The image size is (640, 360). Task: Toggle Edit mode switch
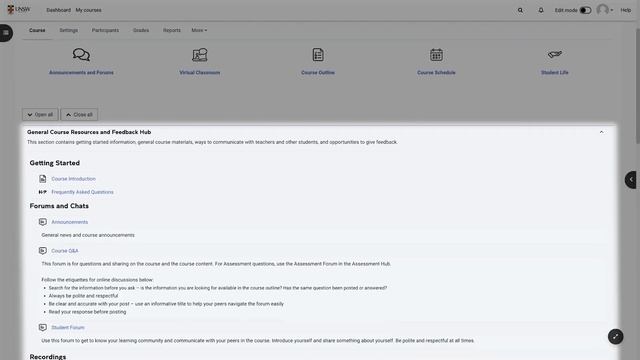tap(585, 10)
